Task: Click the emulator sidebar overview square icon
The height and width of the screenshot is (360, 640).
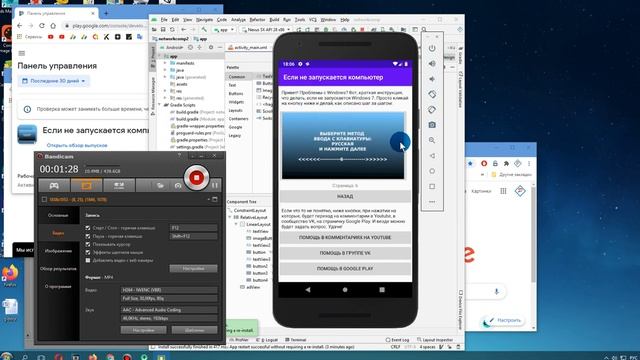Action: point(432,187)
